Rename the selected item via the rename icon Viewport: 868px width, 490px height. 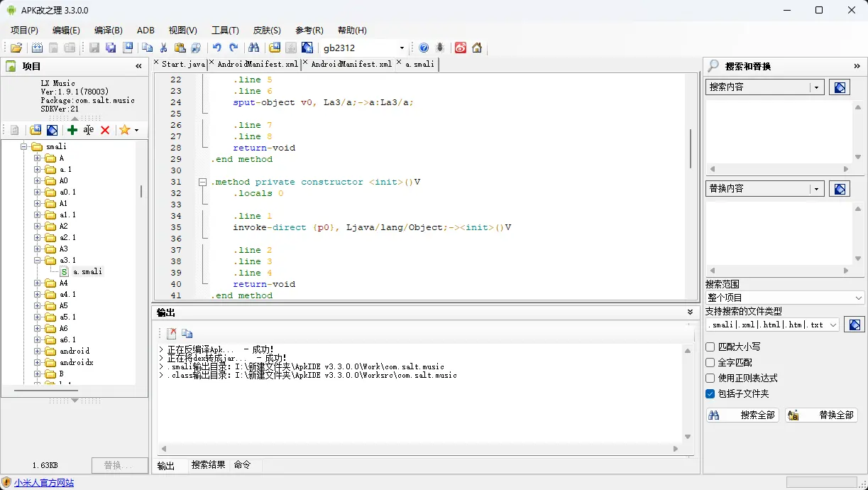point(88,130)
